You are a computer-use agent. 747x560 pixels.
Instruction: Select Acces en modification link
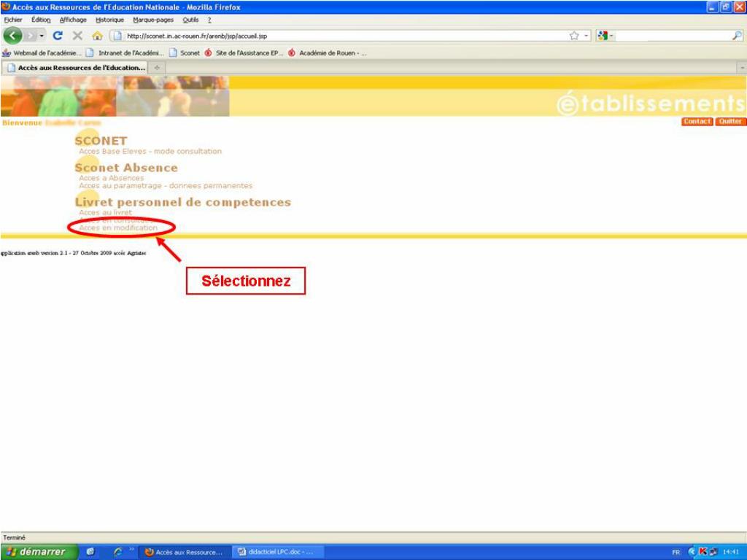(118, 227)
